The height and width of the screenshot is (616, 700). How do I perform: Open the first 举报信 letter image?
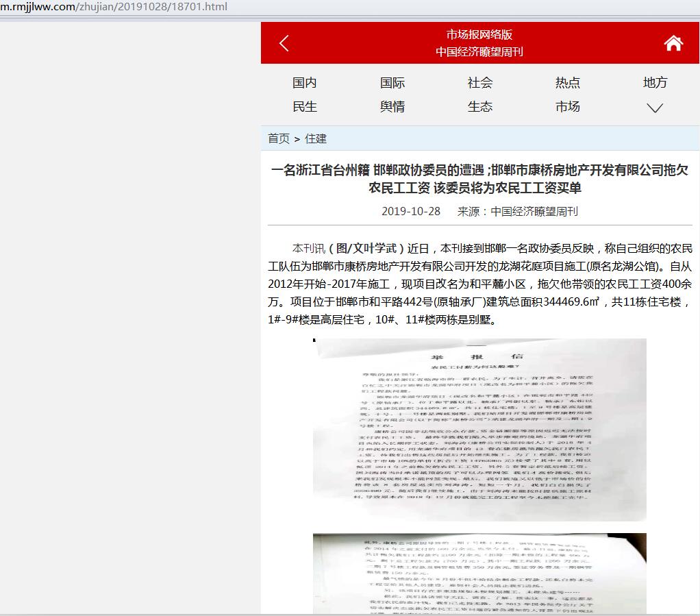click(x=479, y=429)
